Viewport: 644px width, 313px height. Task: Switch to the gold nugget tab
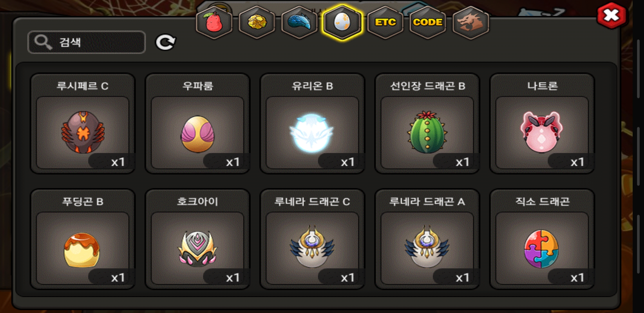click(257, 23)
